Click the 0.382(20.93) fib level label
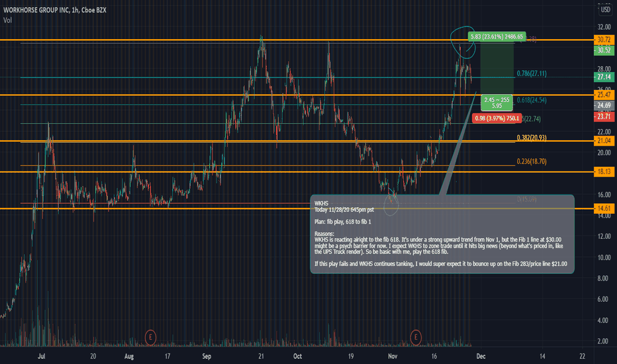 532,138
